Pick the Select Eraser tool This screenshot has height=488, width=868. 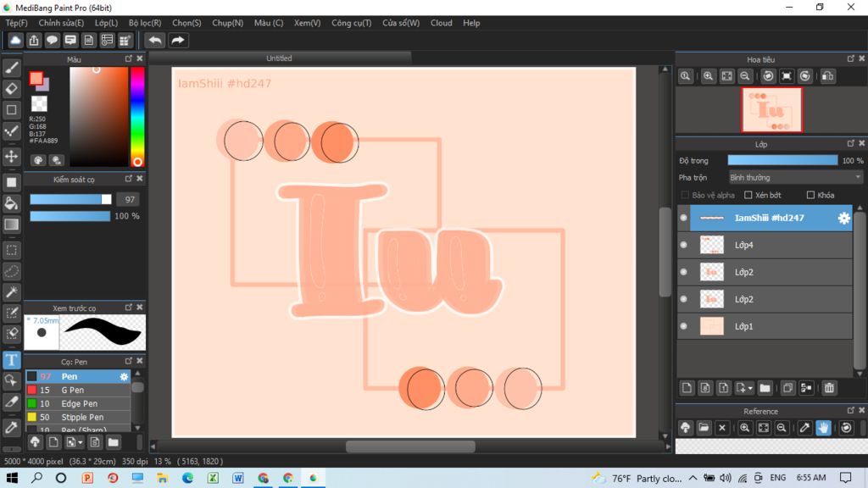coord(12,334)
